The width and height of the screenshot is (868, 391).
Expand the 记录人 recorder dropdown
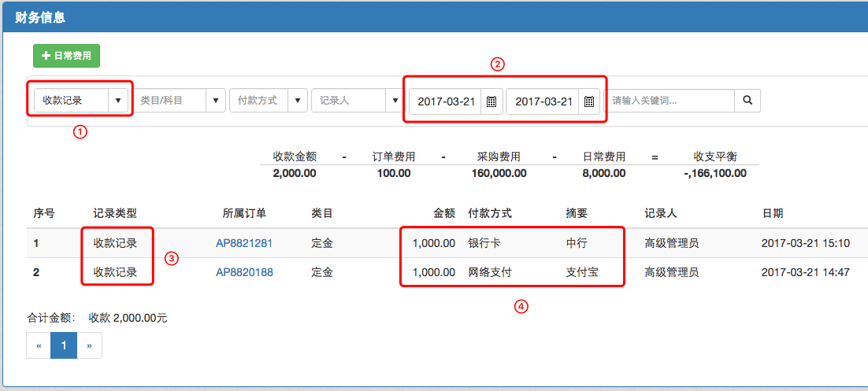pyautogui.click(x=395, y=101)
